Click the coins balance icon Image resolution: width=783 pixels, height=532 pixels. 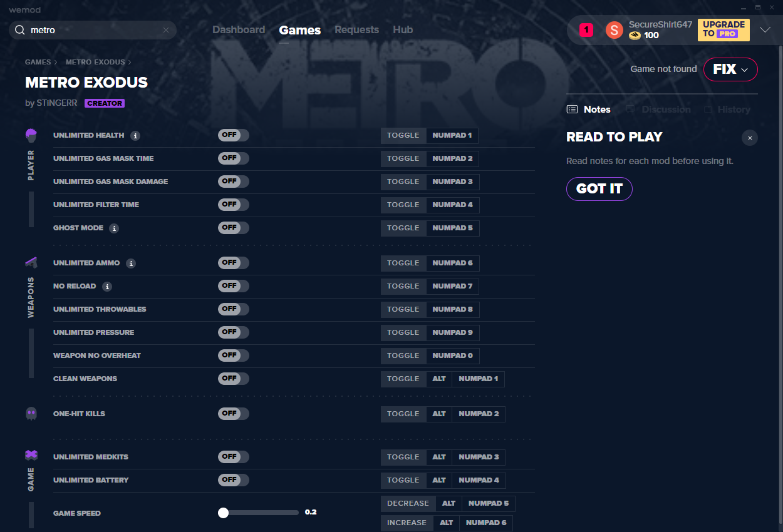(635, 36)
